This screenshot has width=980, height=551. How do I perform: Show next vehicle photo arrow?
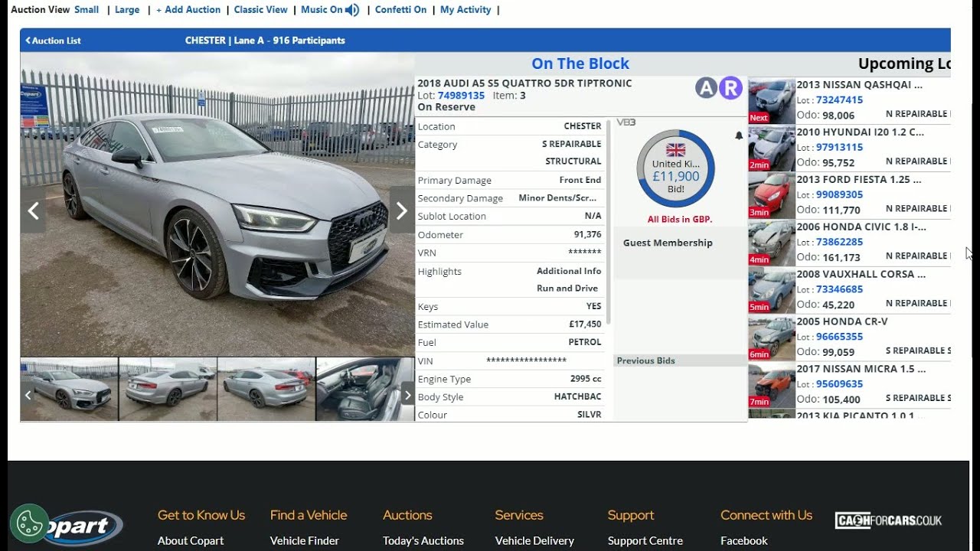click(401, 211)
